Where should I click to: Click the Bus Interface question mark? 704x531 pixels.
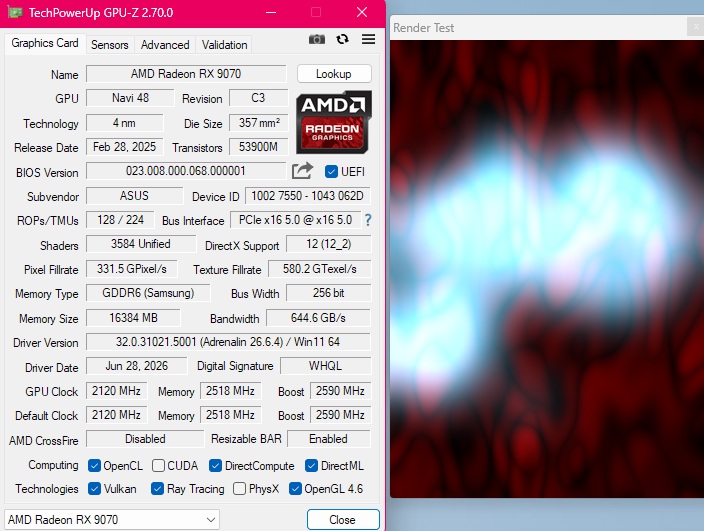pos(368,220)
